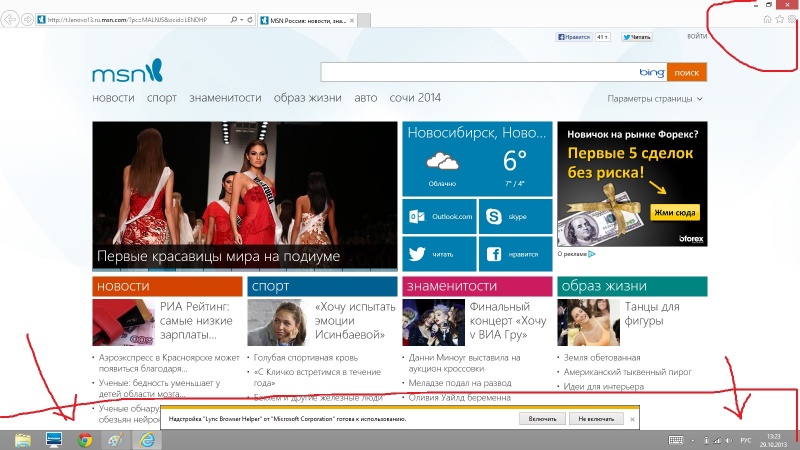Open File Explorer from the taskbar
This screenshot has width=800, height=450.
[23, 440]
